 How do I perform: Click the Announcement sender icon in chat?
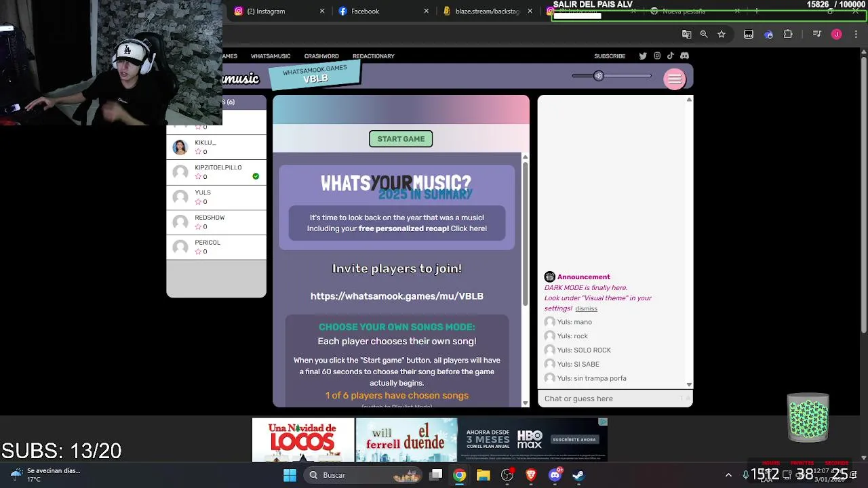pyautogui.click(x=550, y=277)
